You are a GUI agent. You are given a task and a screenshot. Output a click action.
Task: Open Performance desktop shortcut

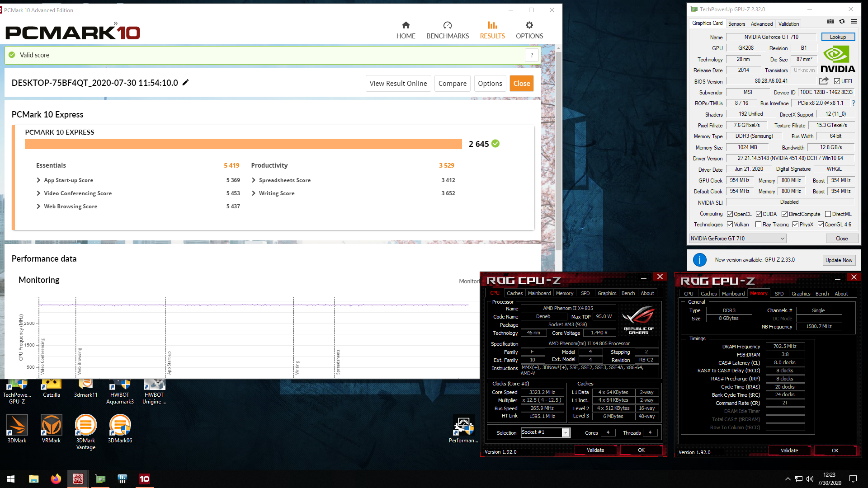463,429
